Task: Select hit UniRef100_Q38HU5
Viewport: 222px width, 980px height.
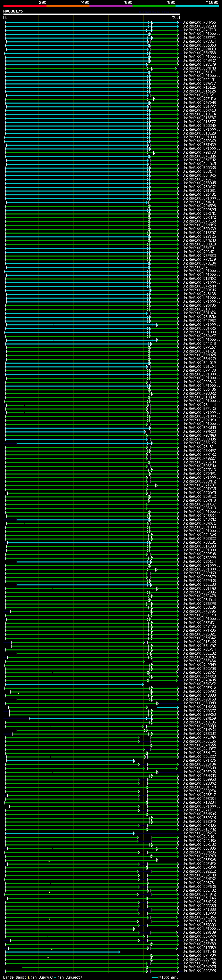Action: [199, 439]
